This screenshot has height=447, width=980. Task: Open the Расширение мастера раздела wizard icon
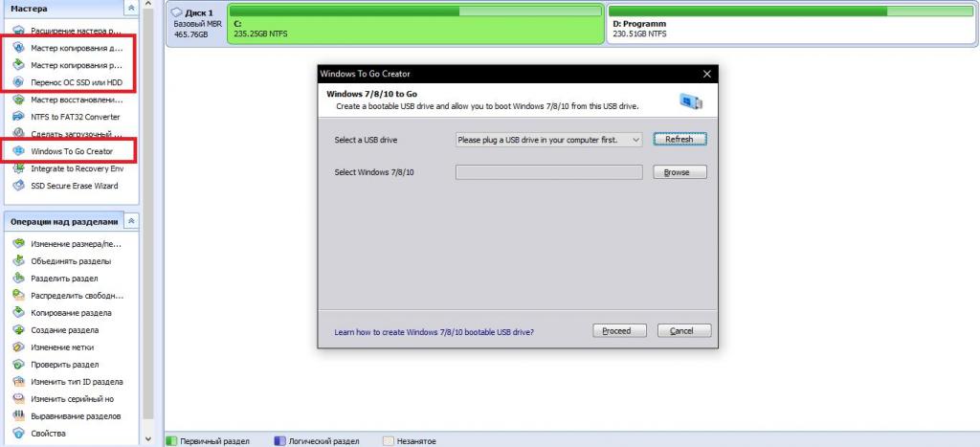(x=19, y=31)
